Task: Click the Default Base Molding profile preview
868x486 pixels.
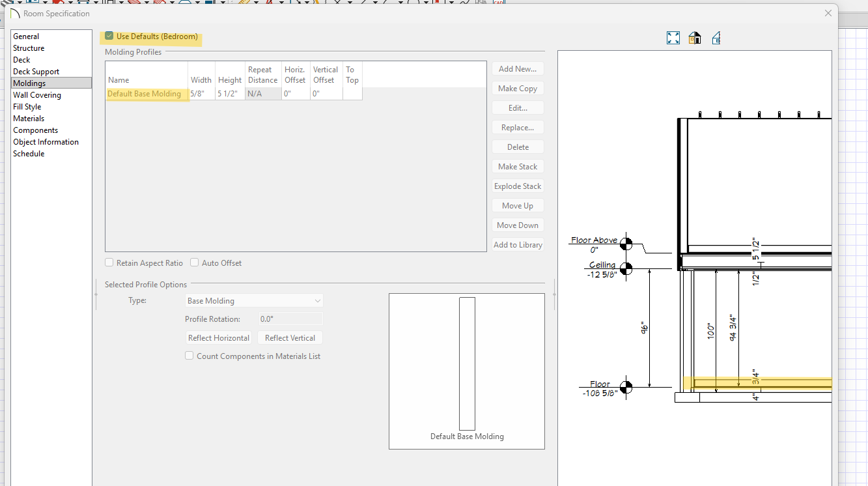Action: click(467, 365)
